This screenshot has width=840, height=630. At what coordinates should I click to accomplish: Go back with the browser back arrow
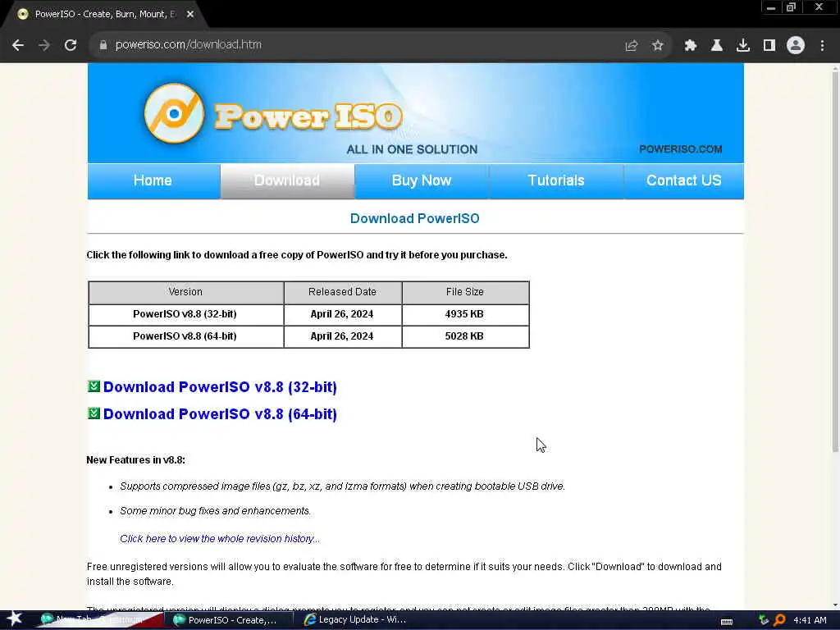[x=18, y=45]
